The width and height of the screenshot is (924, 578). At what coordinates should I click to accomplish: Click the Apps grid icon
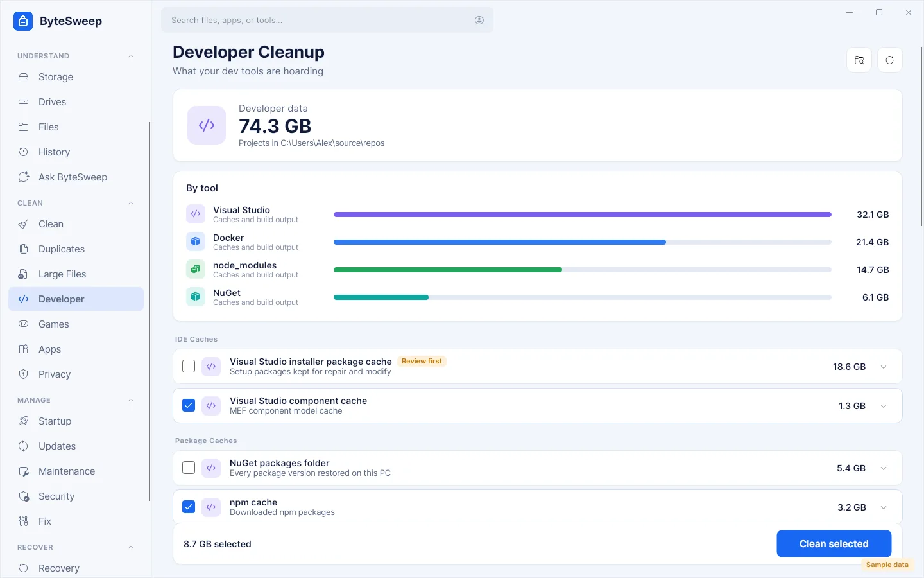tap(24, 349)
